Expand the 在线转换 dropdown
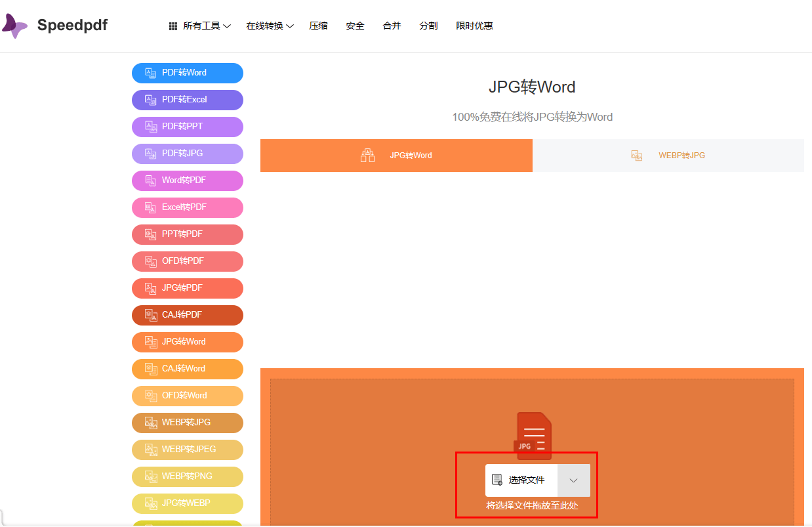 (270, 26)
